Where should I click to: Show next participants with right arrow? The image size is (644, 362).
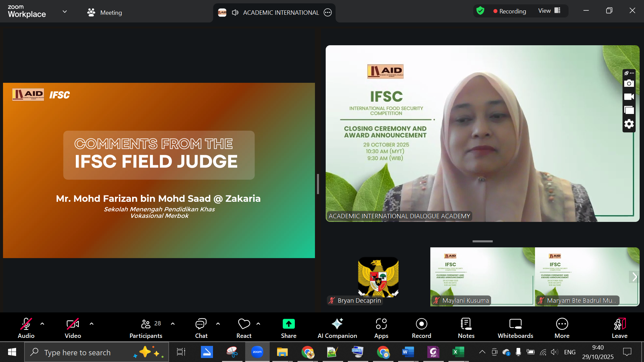pyautogui.click(x=634, y=277)
